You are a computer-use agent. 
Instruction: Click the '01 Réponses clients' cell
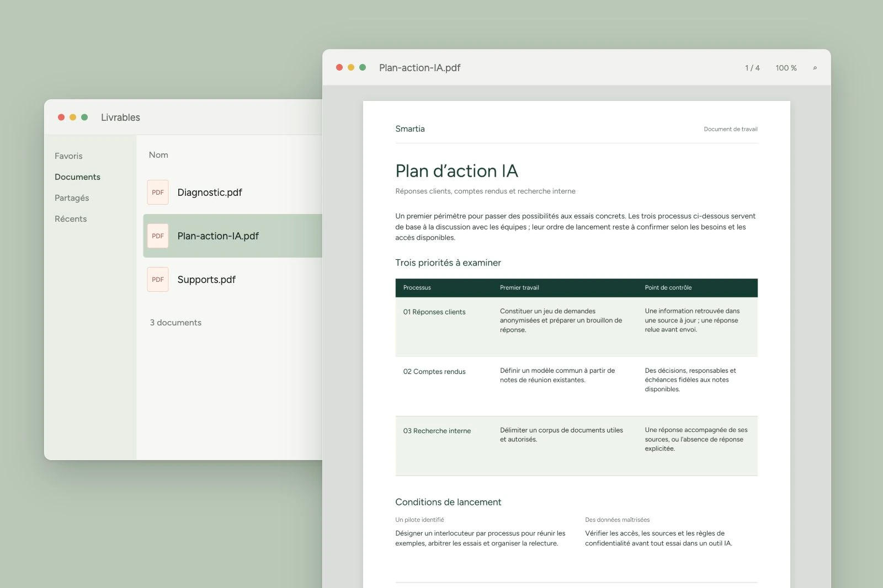pyautogui.click(x=434, y=312)
